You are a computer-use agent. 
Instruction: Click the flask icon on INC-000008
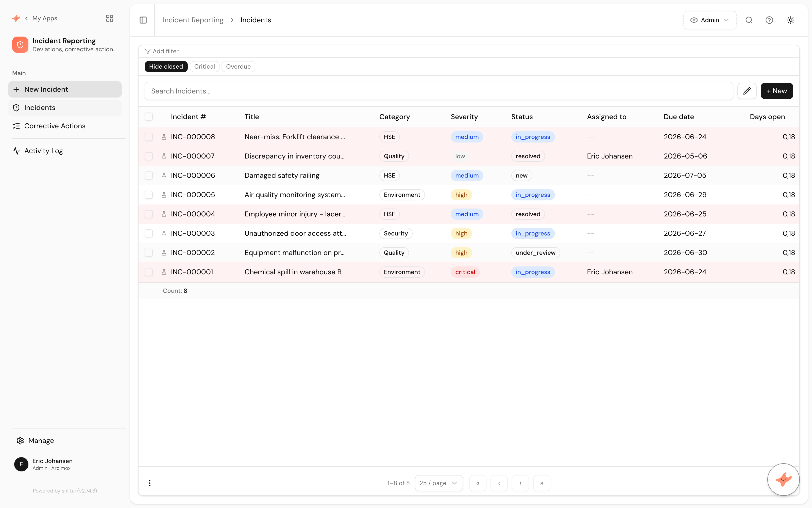164,137
